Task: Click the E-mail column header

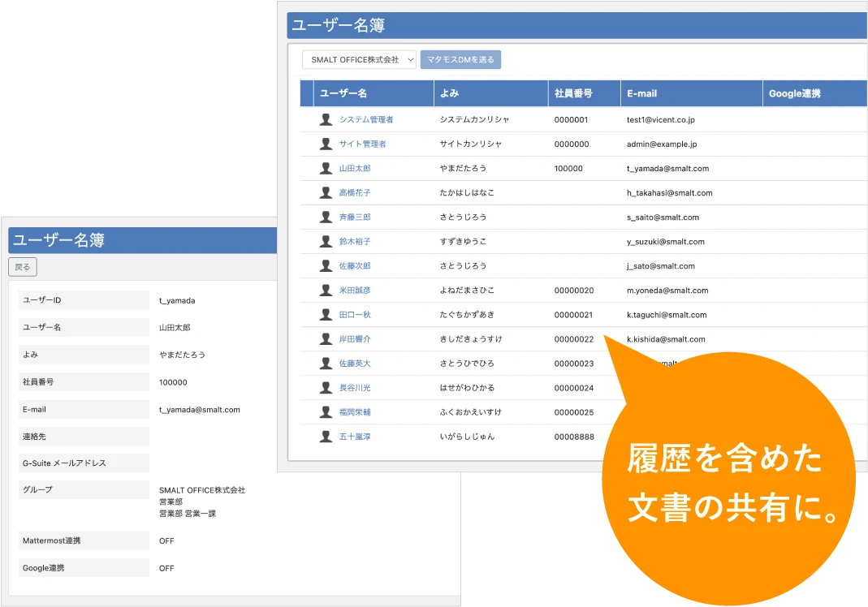Action: (641, 93)
